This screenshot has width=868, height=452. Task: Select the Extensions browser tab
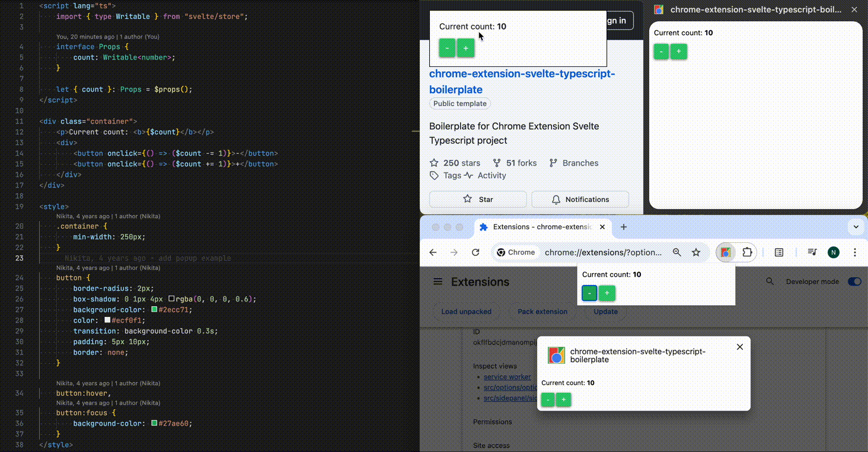(542, 227)
